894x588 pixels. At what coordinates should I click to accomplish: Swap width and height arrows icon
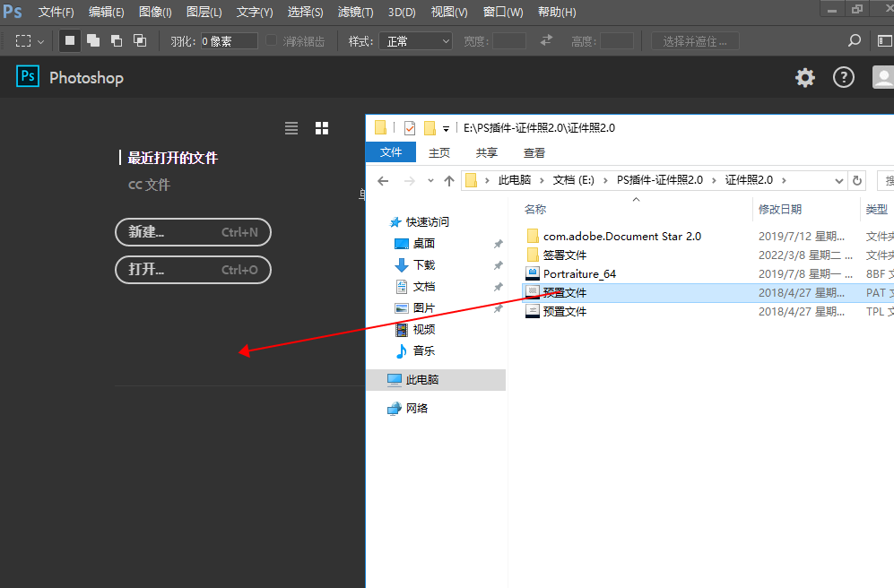[x=546, y=40]
